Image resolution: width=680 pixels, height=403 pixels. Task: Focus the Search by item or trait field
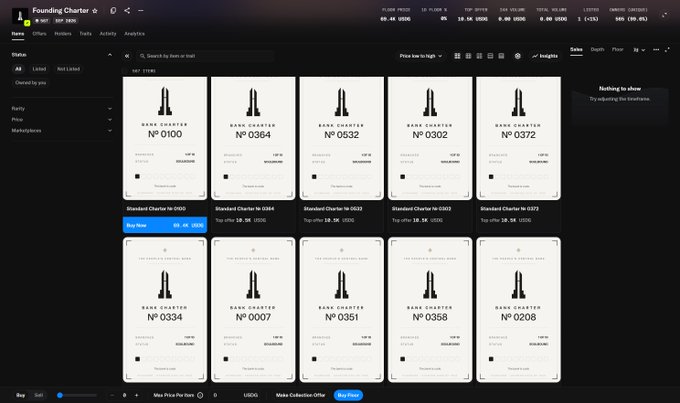[205, 56]
